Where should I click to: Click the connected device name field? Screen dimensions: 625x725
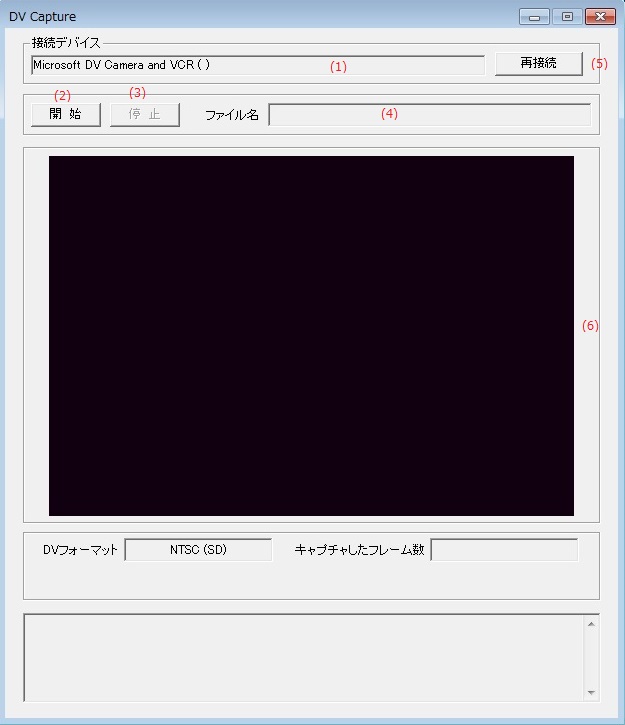pos(257,65)
